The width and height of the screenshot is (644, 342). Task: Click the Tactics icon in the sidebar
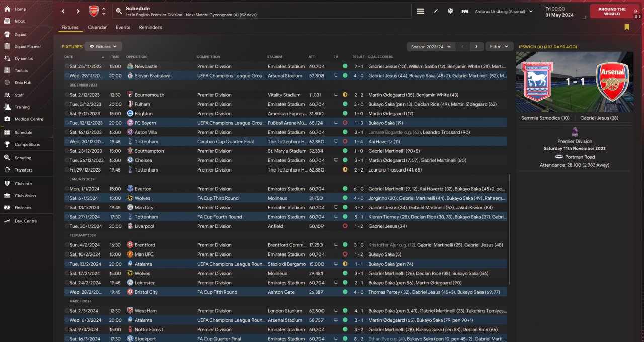(x=7, y=71)
